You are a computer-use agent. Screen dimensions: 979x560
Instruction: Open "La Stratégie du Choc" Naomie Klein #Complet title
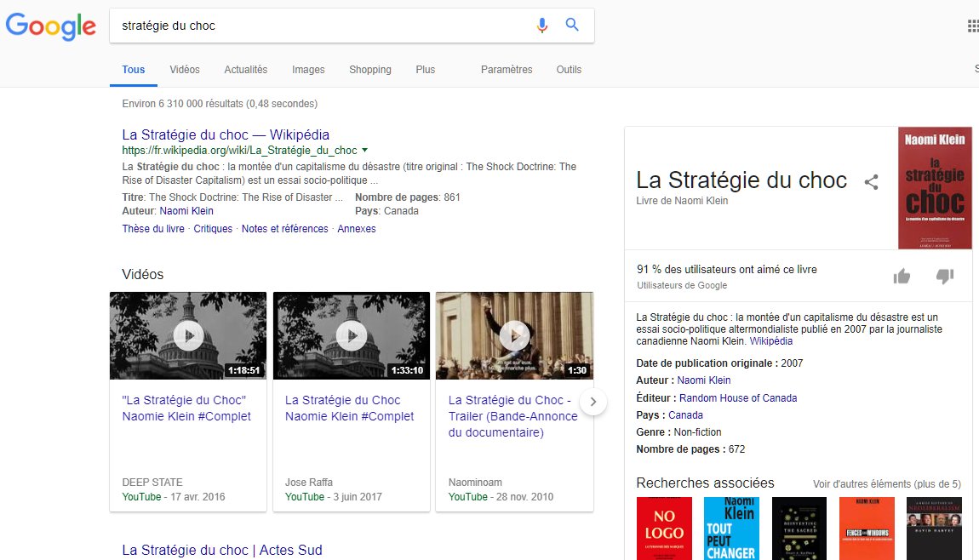tap(186, 409)
